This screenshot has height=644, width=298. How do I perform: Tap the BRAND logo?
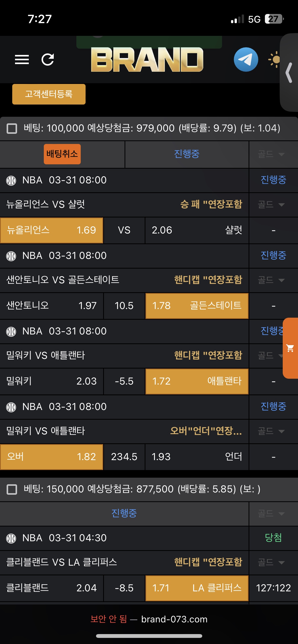147,60
